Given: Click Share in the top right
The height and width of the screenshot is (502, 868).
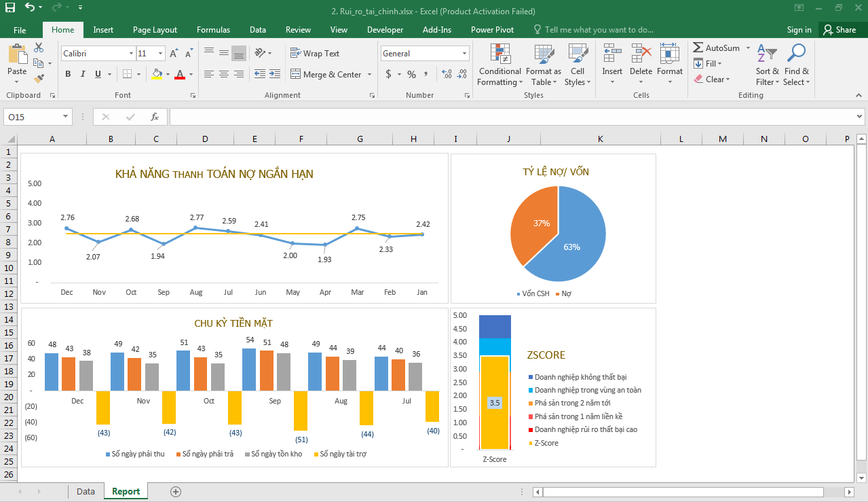Looking at the screenshot, I should point(839,30).
